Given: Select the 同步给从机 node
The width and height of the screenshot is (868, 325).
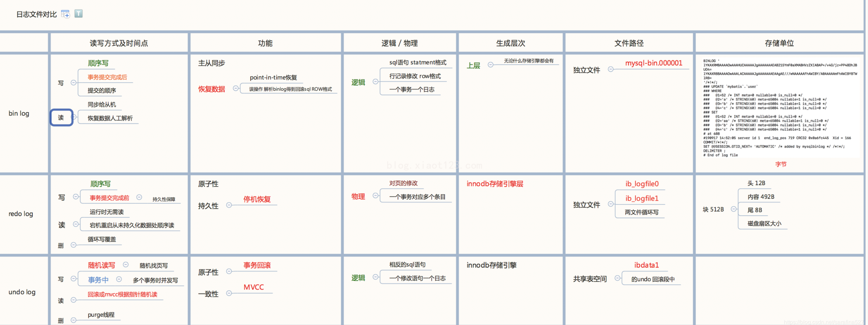Looking at the screenshot, I should 102,105.
